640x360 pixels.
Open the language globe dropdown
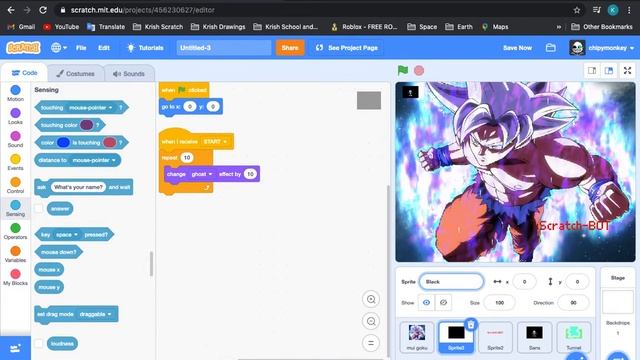click(59, 48)
